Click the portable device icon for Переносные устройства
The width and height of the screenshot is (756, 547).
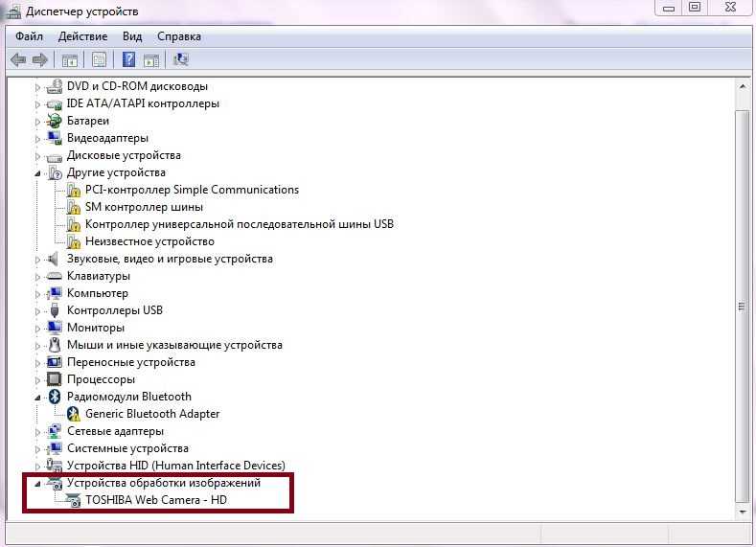(x=55, y=362)
